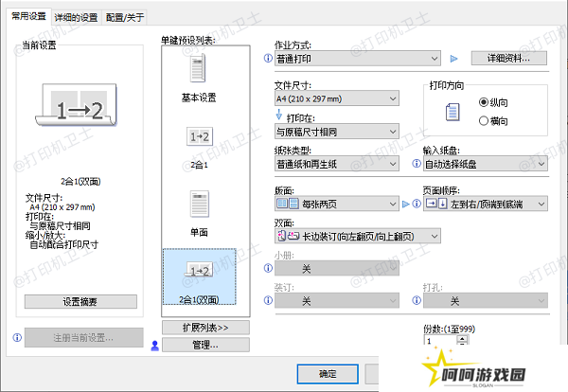568x392 pixels.
Task: Click the 份数 copies input field
Action: tap(440, 341)
